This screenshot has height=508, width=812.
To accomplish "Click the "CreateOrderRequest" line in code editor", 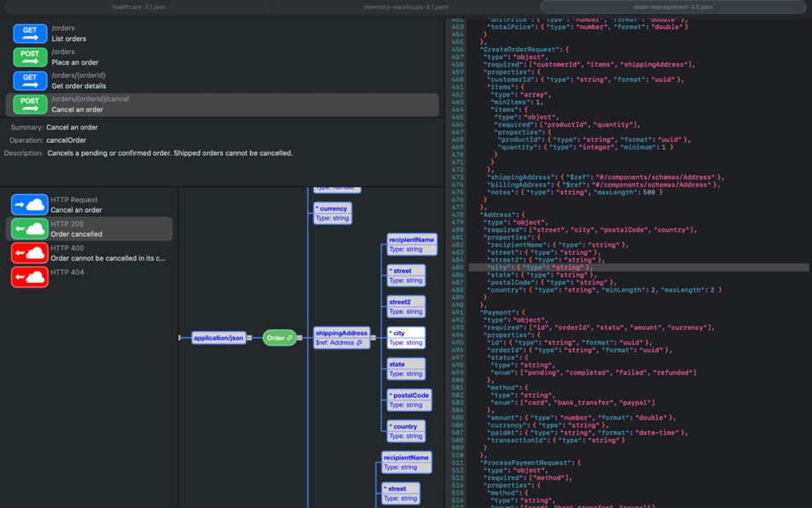I will point(525,50).
